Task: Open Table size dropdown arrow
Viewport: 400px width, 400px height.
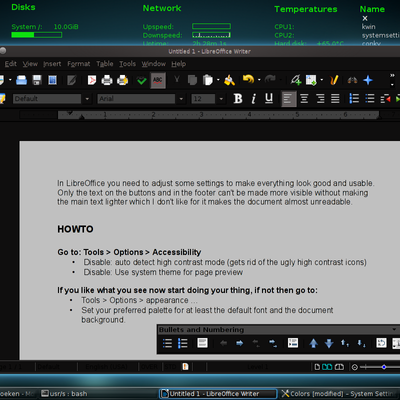Action: [321, 80]
